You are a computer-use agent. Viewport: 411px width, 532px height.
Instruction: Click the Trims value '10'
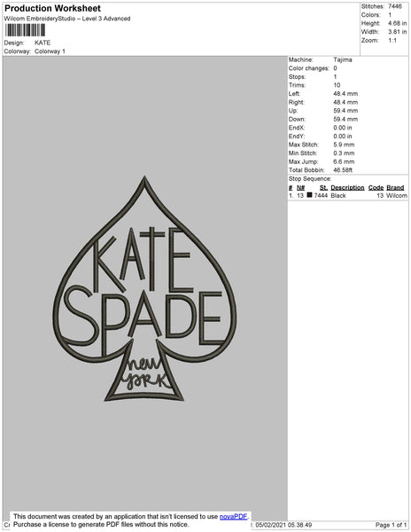point(337,85)
